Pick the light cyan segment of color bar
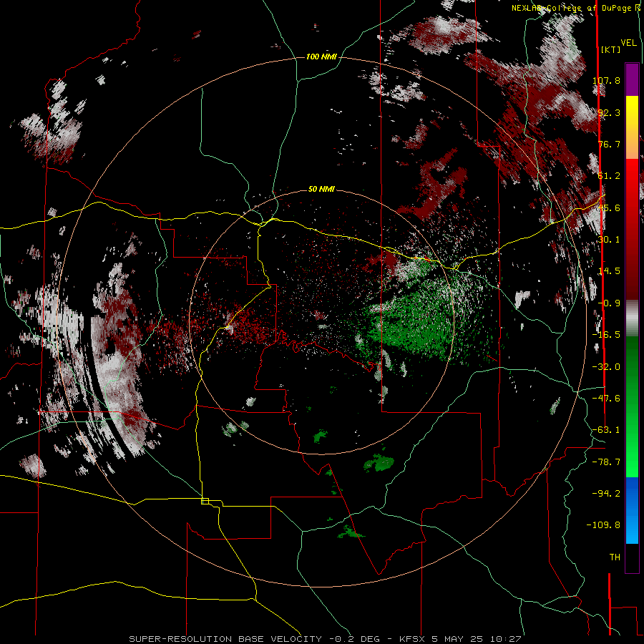Viewport: 644px width, 644px height. [632, 530]
